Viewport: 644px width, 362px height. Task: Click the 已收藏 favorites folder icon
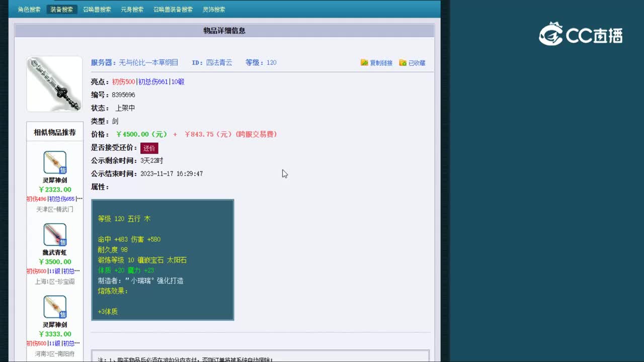pyautogui.click(x=403, y=63)
